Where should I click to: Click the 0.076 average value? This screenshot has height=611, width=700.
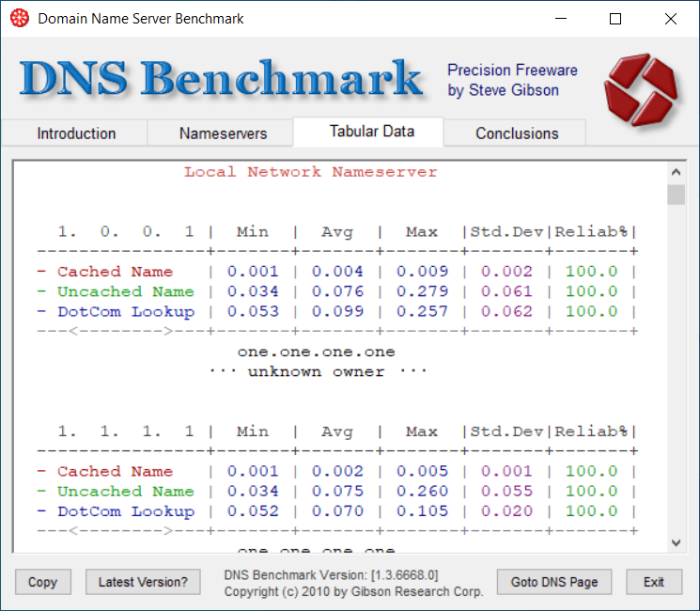tap(337, 291)
